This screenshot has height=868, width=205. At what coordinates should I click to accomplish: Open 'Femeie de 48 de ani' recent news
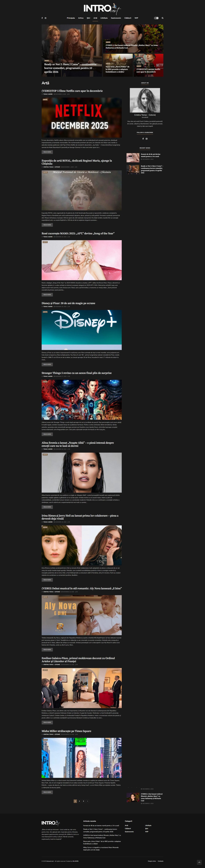click(x=150, y=155)
